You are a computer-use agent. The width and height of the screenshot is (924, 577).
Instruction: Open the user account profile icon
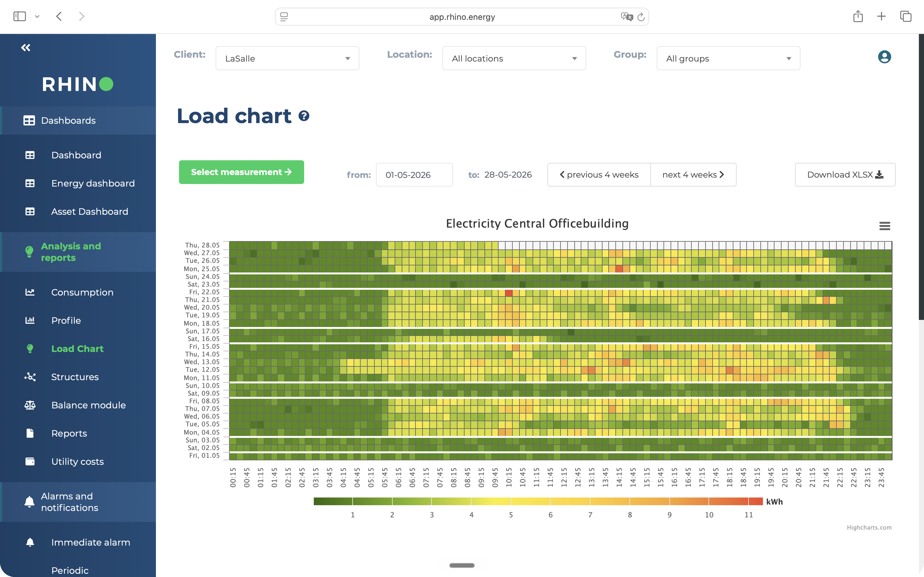coord(884,57)
